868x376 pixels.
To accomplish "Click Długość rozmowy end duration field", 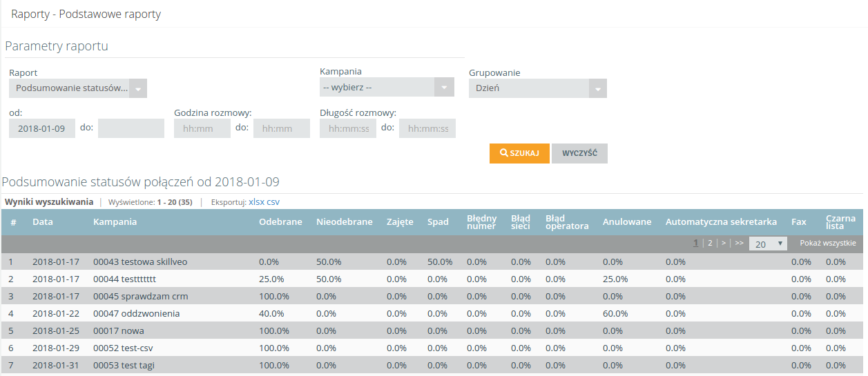I will coord(427,128).
